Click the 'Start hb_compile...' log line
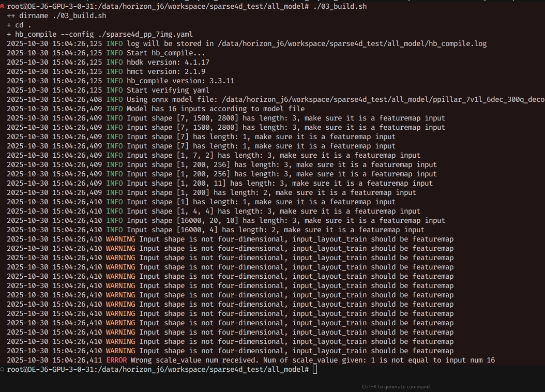This screenshot has height=392, width=545. 166,53
